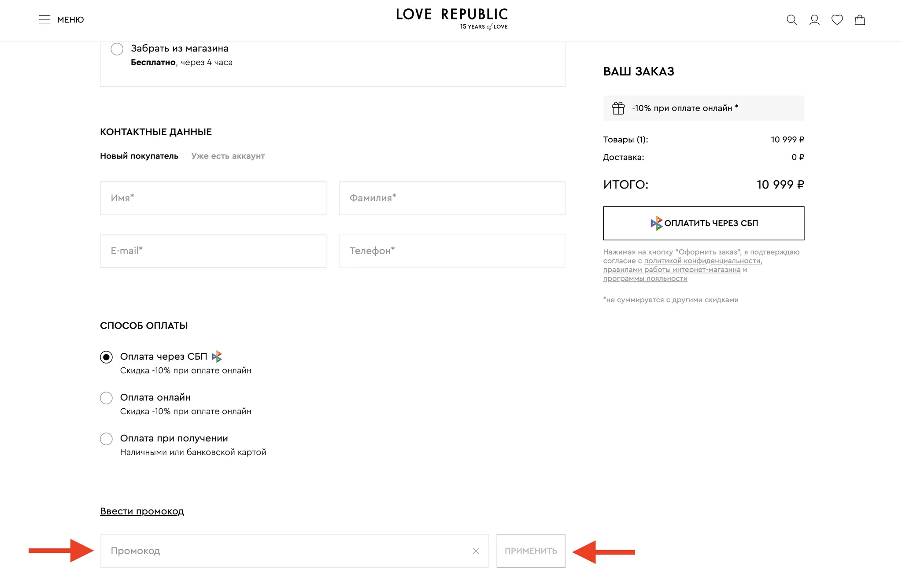Select Оплата онлайн radio button
902x588 pixels.
coord(106,398)
